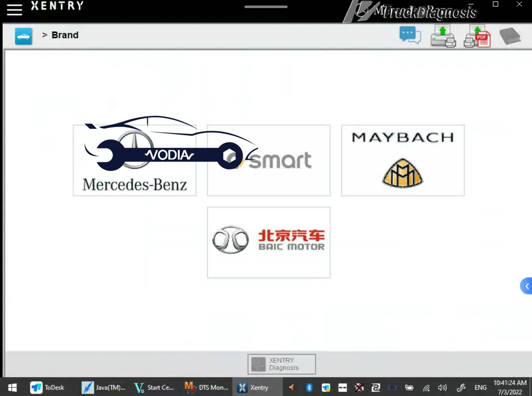Viewport: 532px width, 396px height.
Task: Select the BAIC MOTOR brand tile
Action: pyautogui.click(x=269, y=242)
